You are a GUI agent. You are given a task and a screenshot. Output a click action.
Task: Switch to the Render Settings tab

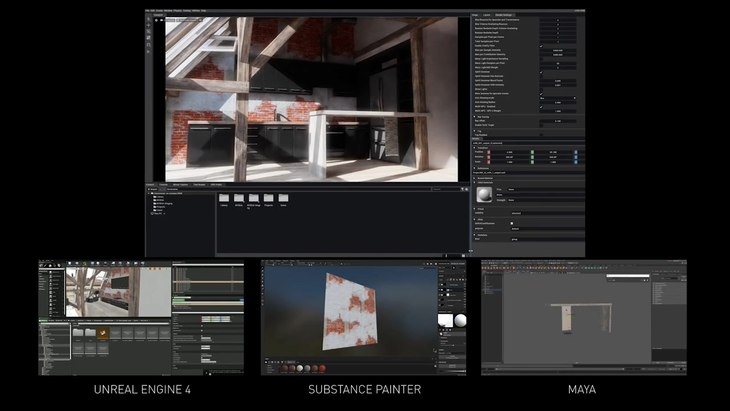pyautogui.click(x=504, y=15)
